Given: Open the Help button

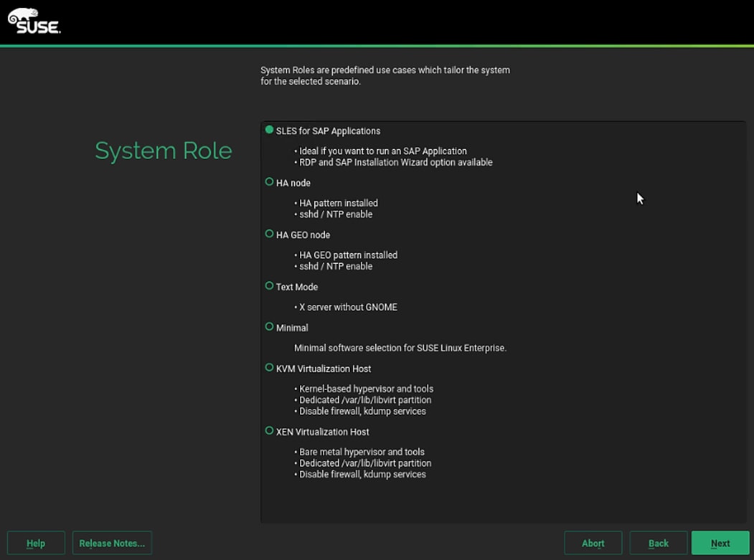Looking at the screenshot, I should tap(36, 543).
